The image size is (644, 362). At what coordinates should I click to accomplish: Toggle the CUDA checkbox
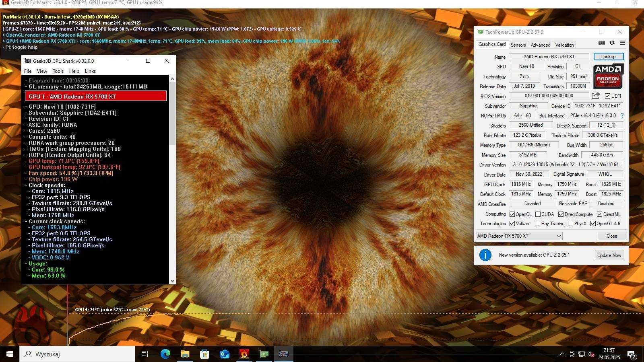tap(538, 214)
